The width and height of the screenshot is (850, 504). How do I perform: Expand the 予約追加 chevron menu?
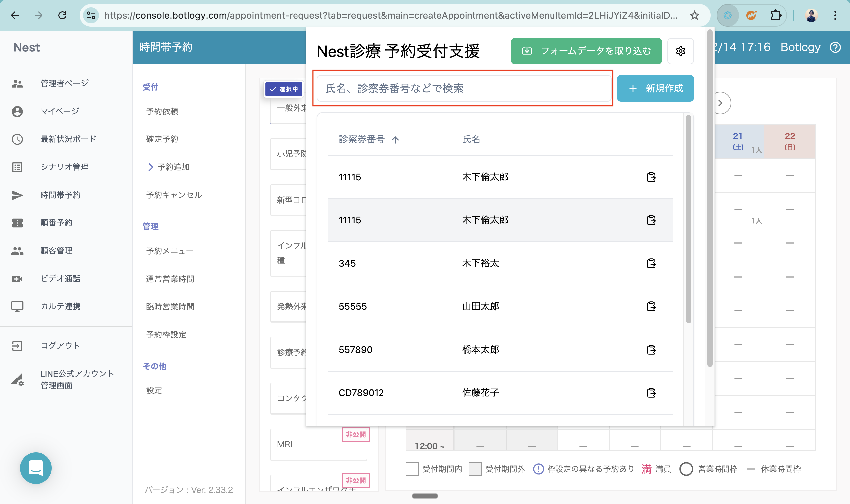click(x=151, y=167)
